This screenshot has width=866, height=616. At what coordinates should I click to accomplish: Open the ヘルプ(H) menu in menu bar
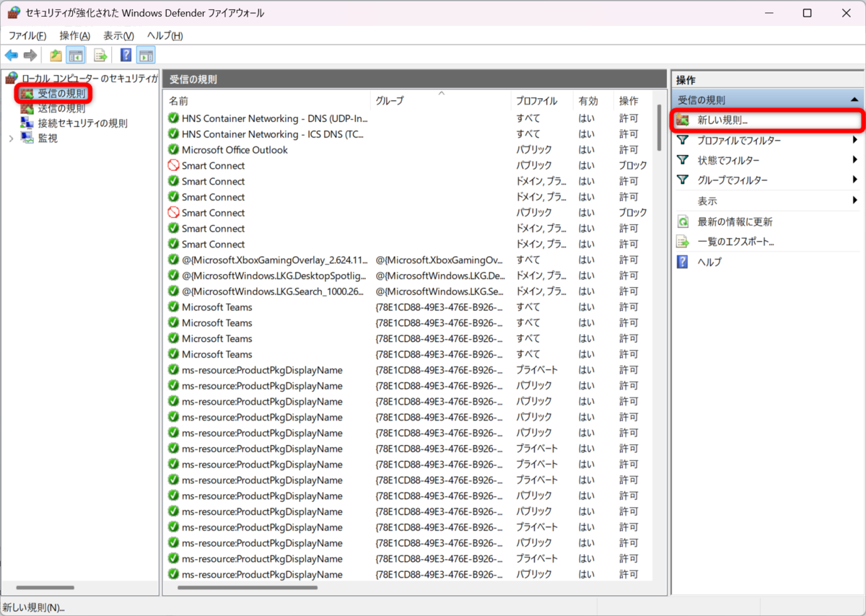point(165,35)
